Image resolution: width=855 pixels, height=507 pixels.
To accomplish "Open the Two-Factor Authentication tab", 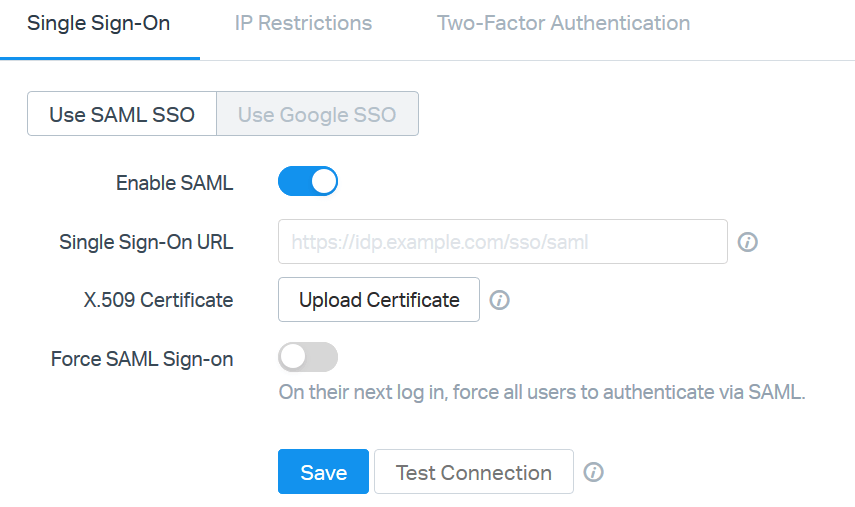I will tap(563, 23).
